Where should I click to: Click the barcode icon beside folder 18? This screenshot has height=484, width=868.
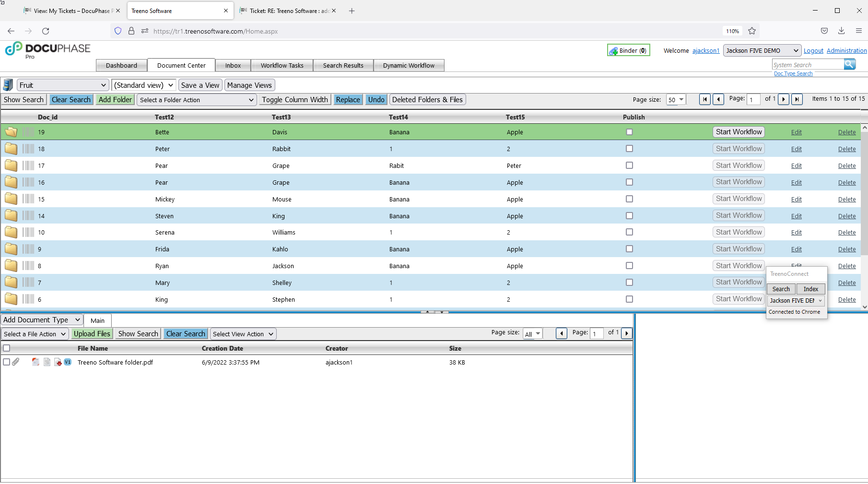tap(28, 149)
